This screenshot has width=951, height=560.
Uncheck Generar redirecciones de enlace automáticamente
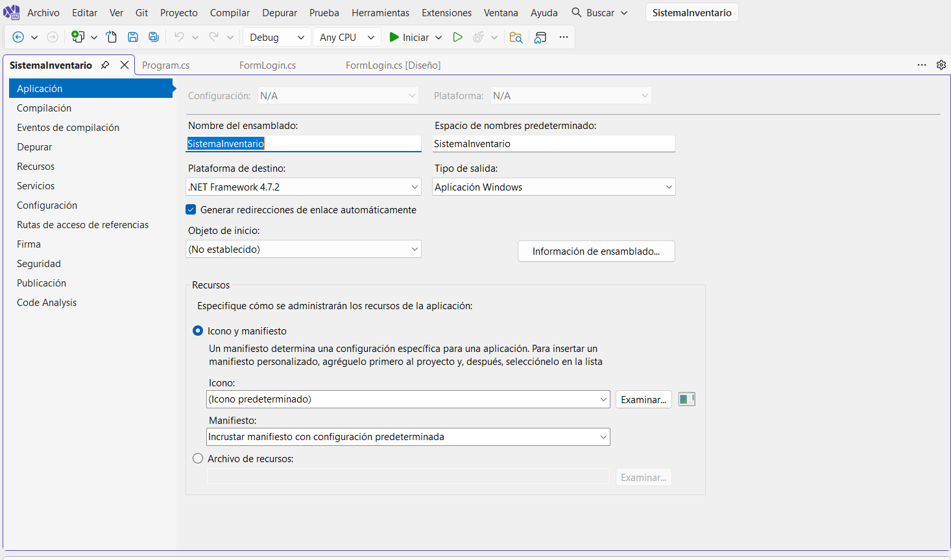point(191,209)
